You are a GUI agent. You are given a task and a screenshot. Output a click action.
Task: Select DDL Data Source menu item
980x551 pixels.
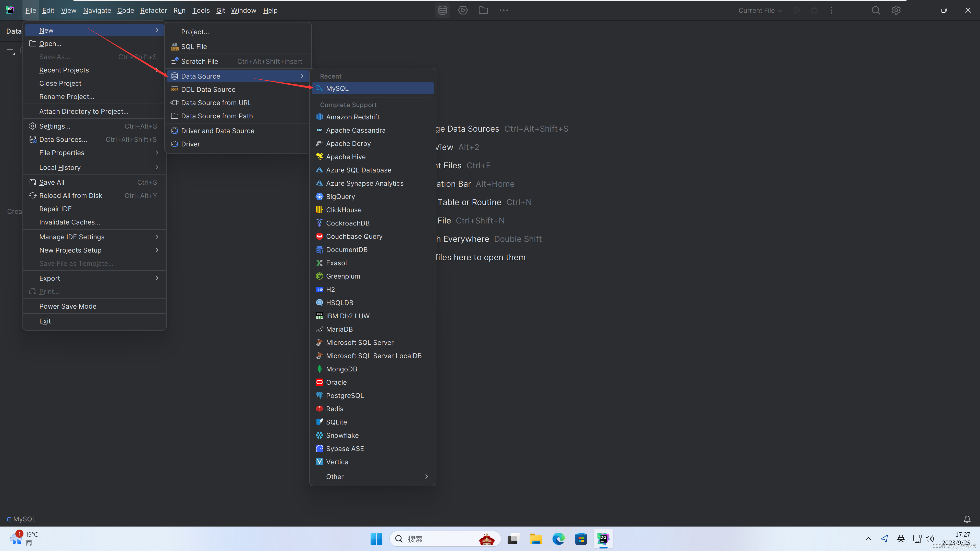(x=238, y=89)
